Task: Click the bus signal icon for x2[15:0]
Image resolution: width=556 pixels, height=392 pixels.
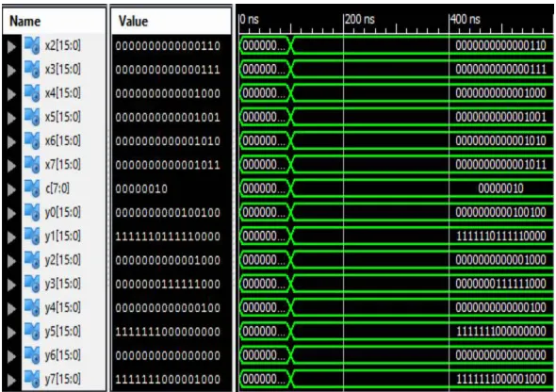Action: 32,45
